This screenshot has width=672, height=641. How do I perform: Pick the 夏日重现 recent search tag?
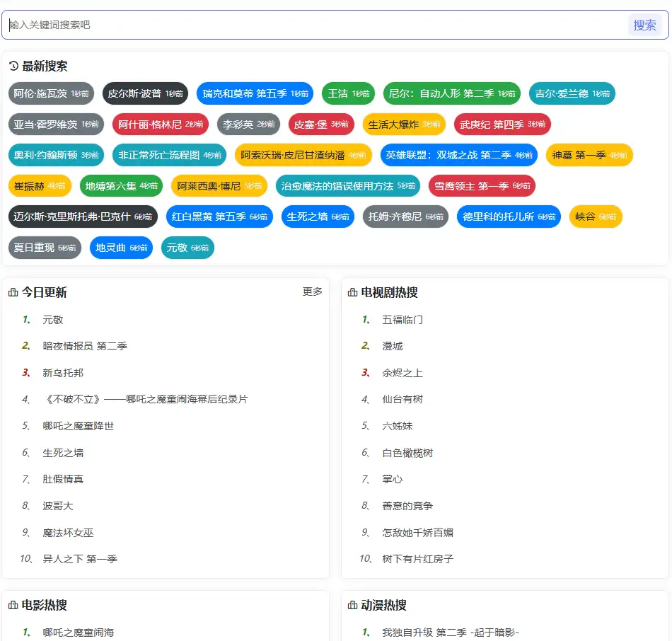pyautogui.click(x=45, y=248)
